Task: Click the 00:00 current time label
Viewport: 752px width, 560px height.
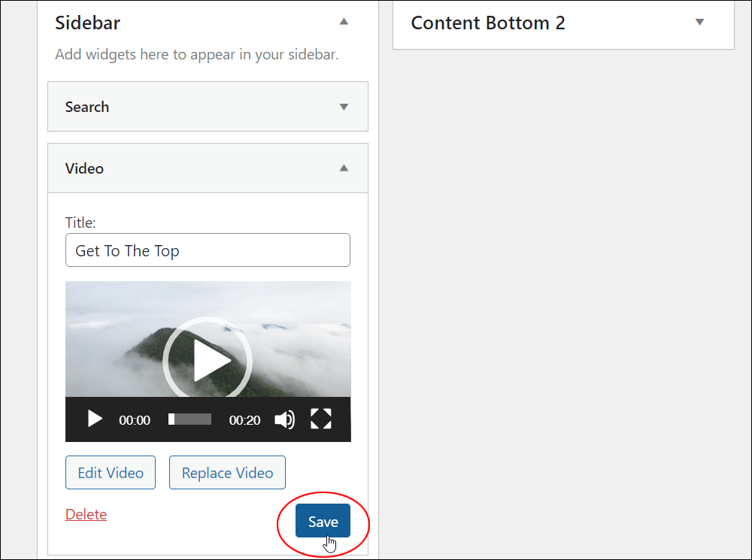Action: [135, 420]
